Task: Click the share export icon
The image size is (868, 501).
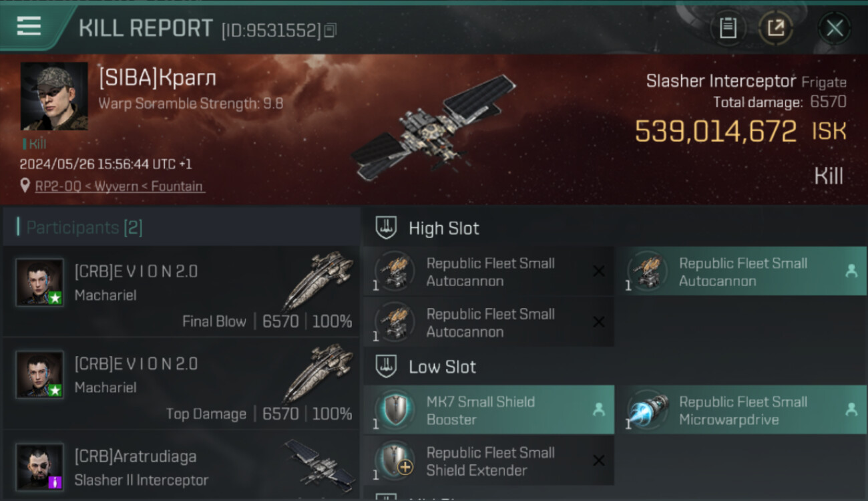Action: click(776, 28)
